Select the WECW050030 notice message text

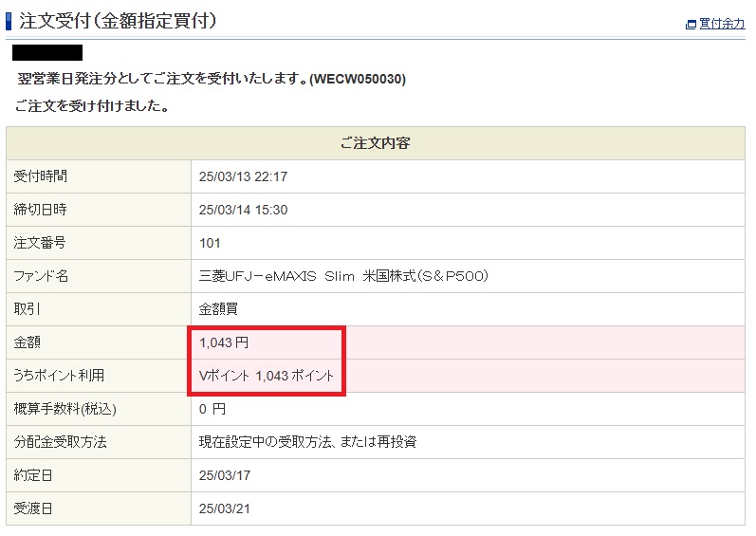212,80
